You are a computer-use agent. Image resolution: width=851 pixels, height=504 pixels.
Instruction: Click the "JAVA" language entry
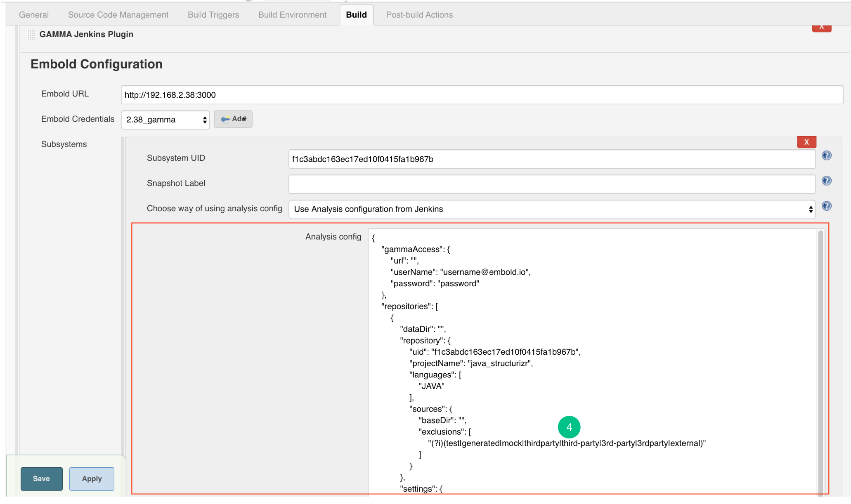click(x=431, y=386)
